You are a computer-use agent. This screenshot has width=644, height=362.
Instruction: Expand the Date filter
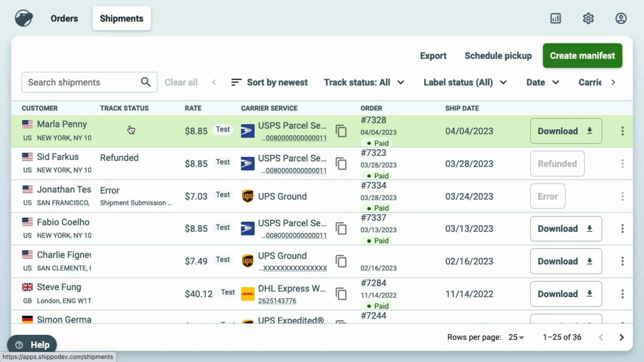pos(543,82)
